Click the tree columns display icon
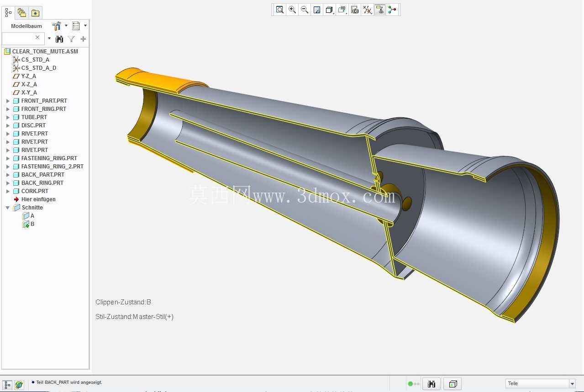584x392 pixels. (x=76, y=26)
